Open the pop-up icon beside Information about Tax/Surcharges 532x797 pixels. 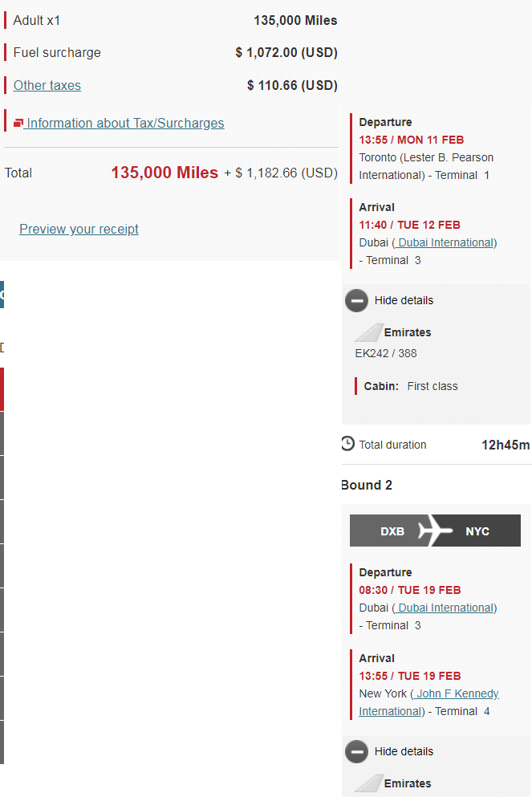point(19,123)
